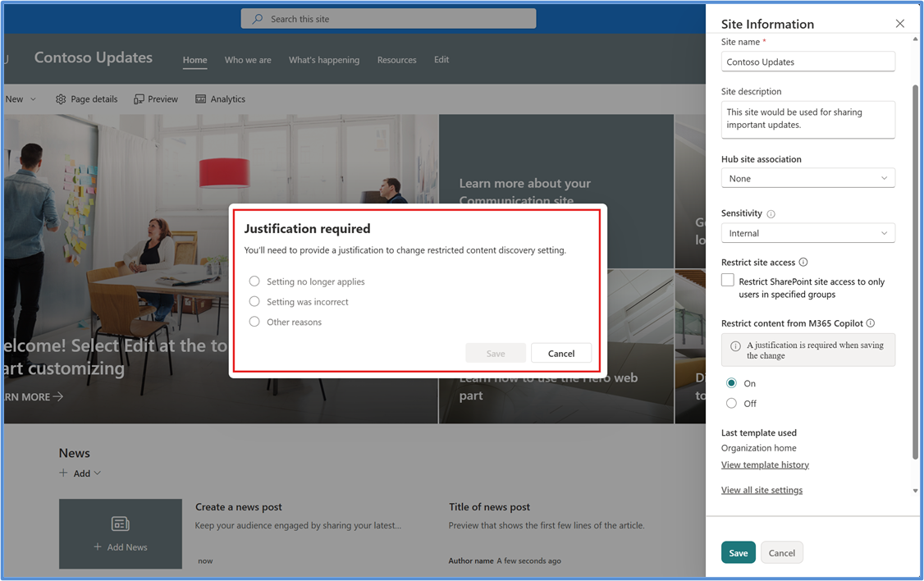Click the View template history link
924x581 pixels.
[765, 464]
